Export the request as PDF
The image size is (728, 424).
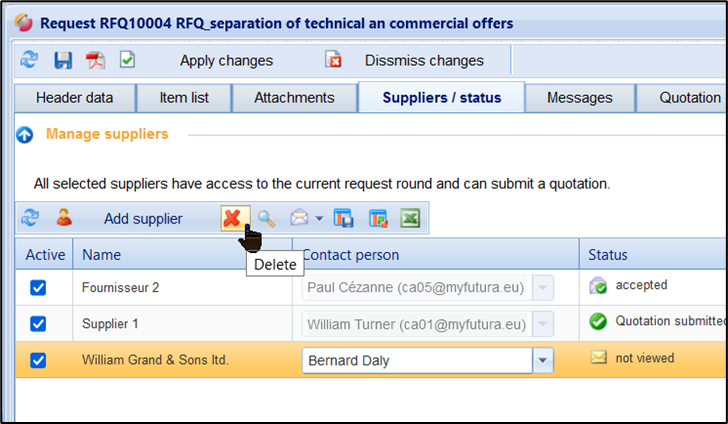click(95, 61)
